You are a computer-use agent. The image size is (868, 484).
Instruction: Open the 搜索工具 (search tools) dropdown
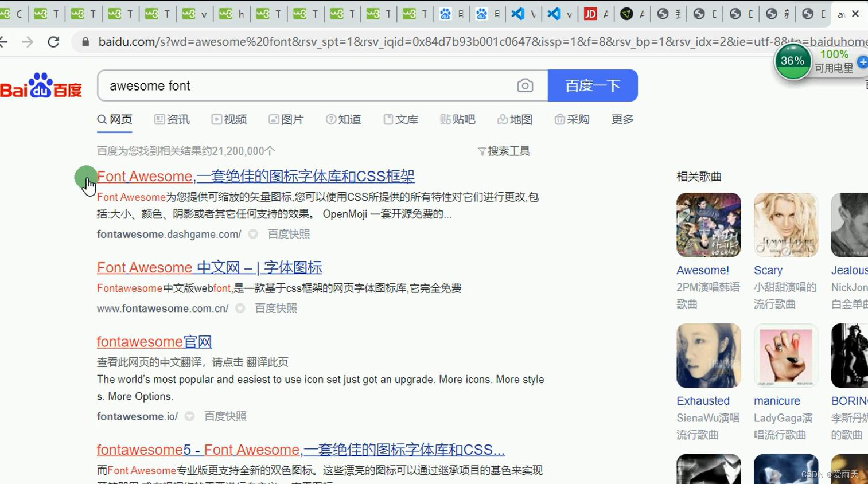click(504, 151)
